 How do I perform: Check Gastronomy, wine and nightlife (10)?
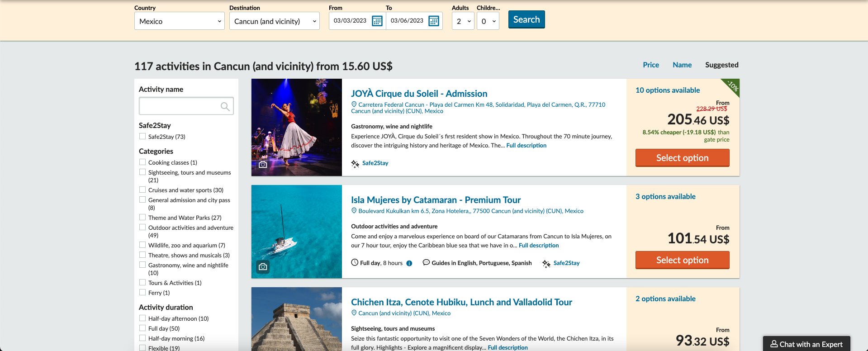click(x=142, y=265)
